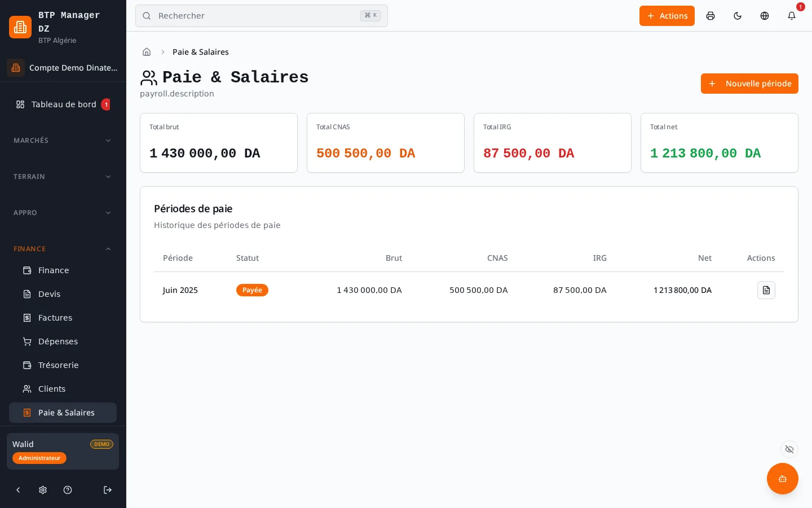
Task: Open the Dépenses menu item
Action: pos(63,341)
